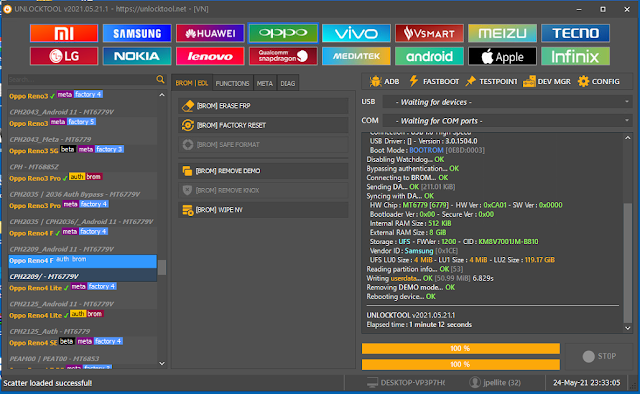Select highlighted Oppo Reno4 F auth brom
Image resolution: width=640 pixels, height=394 pixels.
pyautogui.click(x=82, y=268)
